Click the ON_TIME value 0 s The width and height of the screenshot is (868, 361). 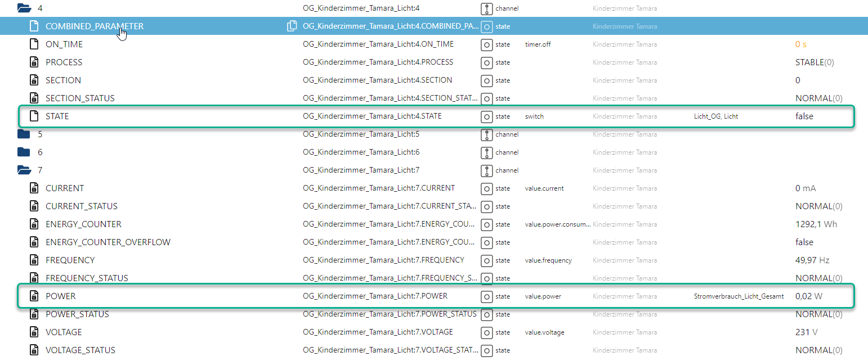coord(800,44)
